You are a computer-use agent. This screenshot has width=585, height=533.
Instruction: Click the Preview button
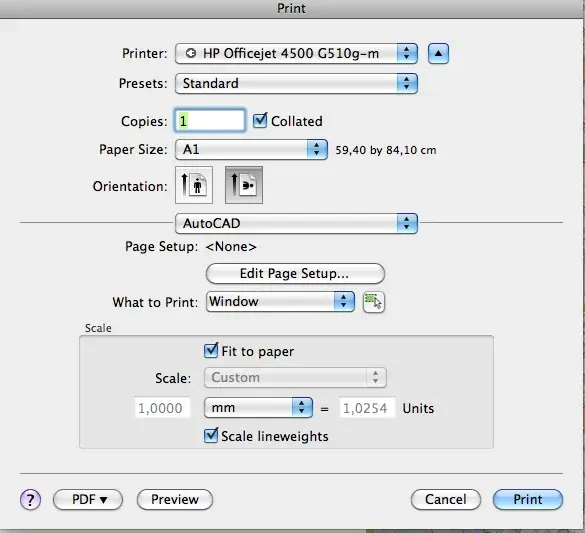(175, 499)
